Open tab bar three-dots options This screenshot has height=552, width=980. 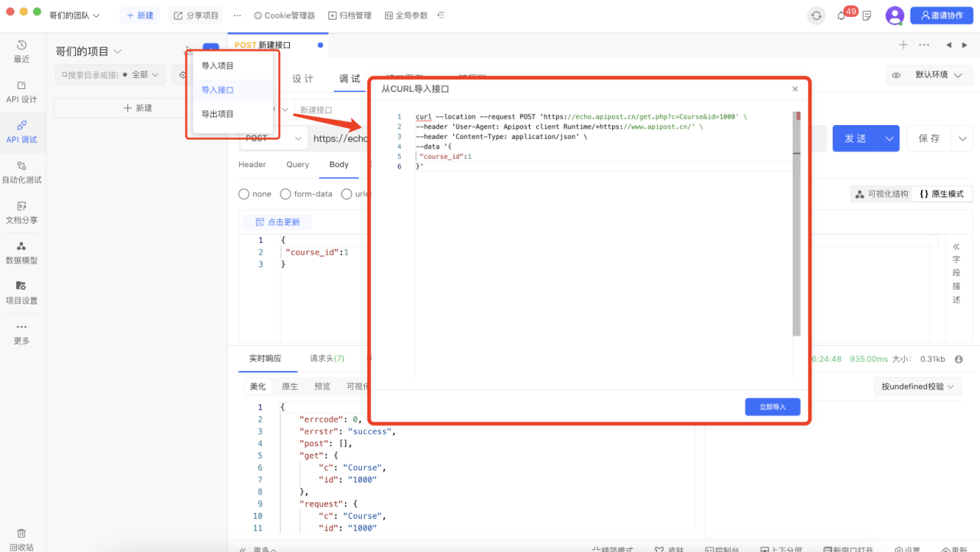pyautogui.click(x=924, y=45)
